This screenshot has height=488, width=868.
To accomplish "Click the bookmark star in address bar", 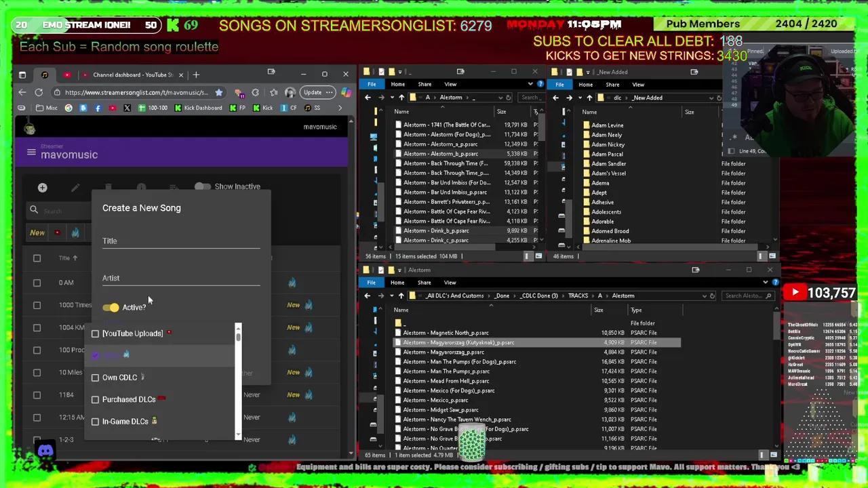I will pyautogui.click(x=218, y=92).
